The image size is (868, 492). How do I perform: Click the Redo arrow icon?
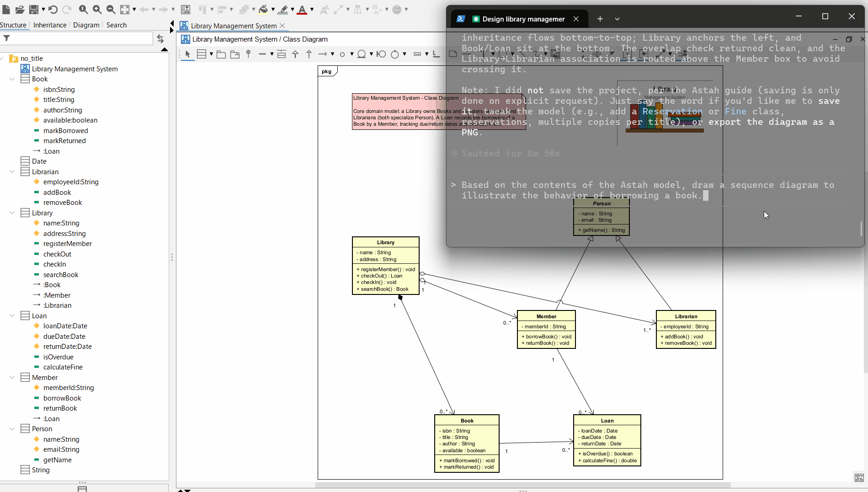coord(66,9)
